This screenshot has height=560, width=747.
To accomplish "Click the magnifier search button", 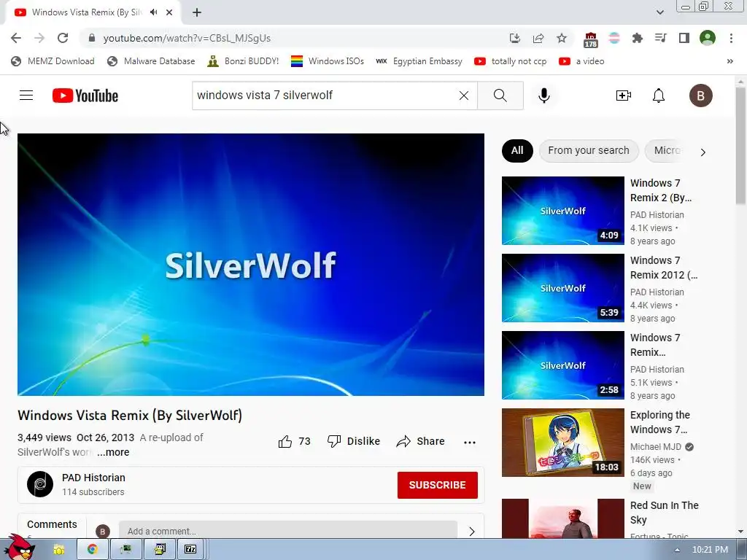I will [500, 96].
